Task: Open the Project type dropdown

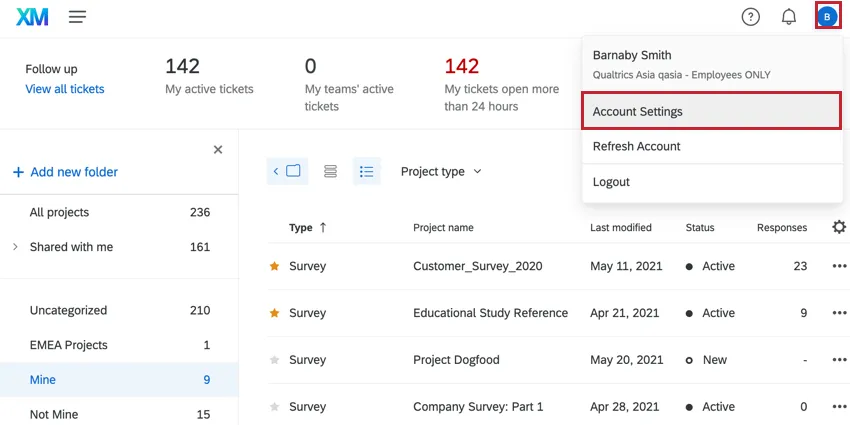Action: (x=441, y=171)
